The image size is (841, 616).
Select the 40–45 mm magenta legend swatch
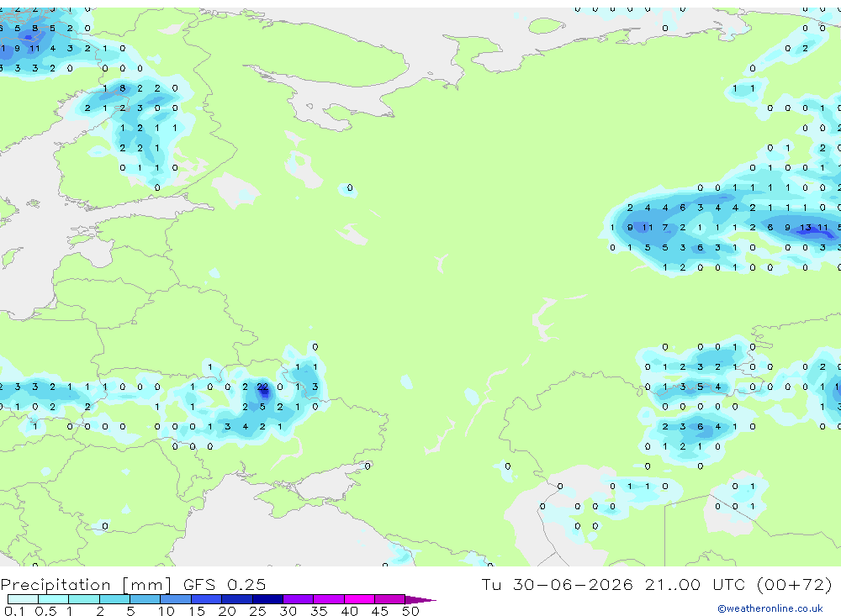[359, 599]
